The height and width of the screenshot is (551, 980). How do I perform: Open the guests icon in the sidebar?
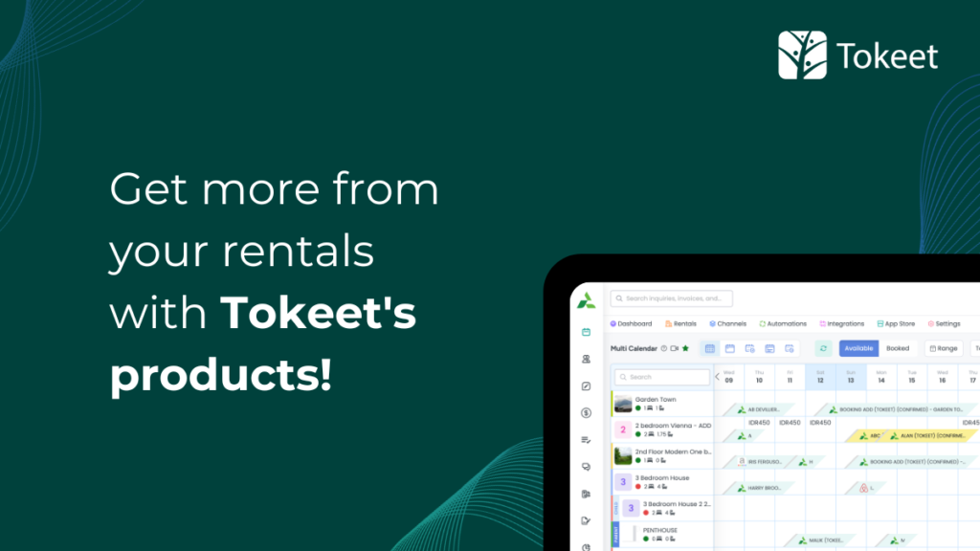pyautogui.click(x=586, y=360)
